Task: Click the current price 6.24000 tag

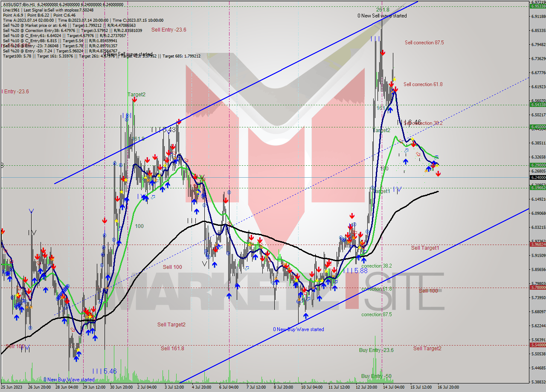Action: (537, 177)
